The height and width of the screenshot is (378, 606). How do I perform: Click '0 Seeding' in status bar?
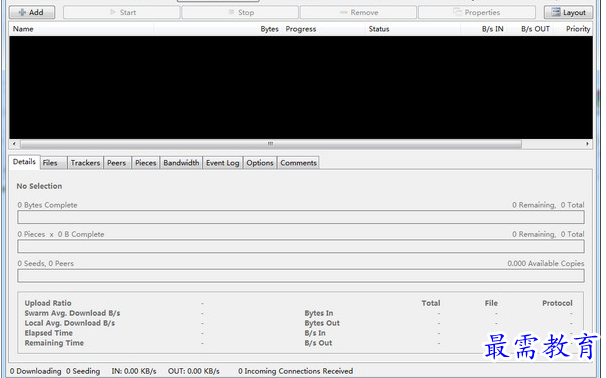click(83, 371)
